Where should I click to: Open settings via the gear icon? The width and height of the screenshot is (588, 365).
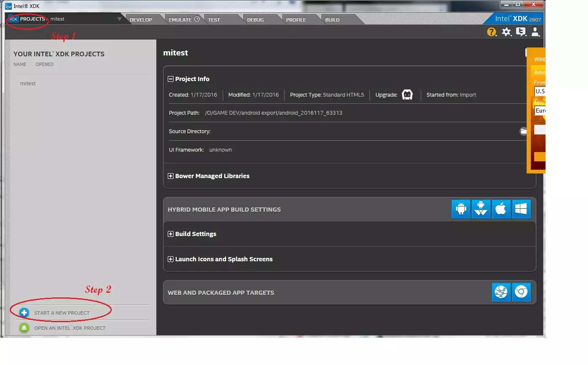[506, 32]
